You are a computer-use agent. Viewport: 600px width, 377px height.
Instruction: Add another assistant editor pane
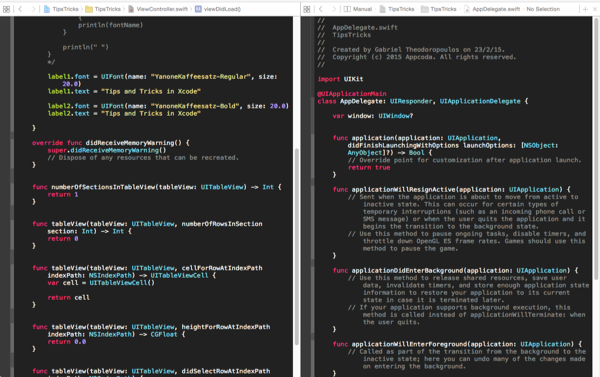[x=585, y=9]
